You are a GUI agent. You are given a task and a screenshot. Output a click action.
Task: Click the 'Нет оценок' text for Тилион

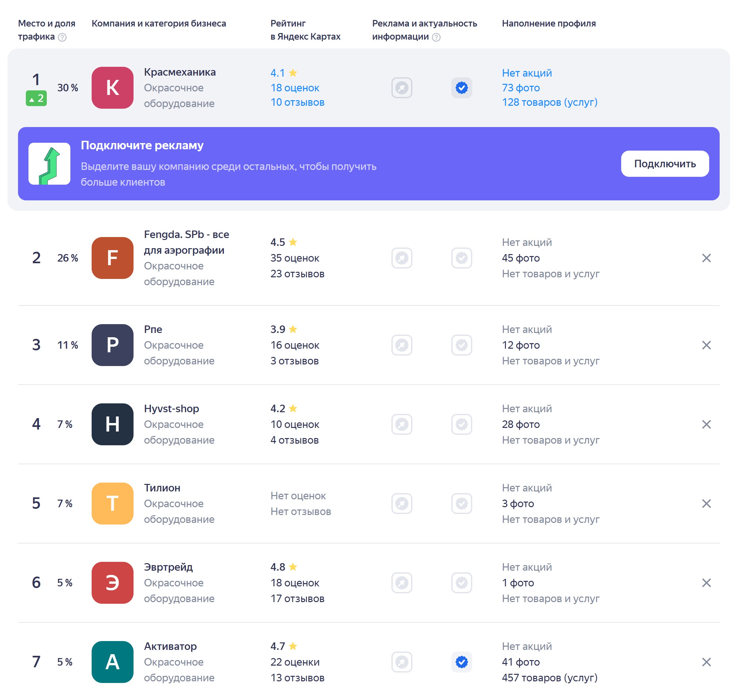coord(298,495)
